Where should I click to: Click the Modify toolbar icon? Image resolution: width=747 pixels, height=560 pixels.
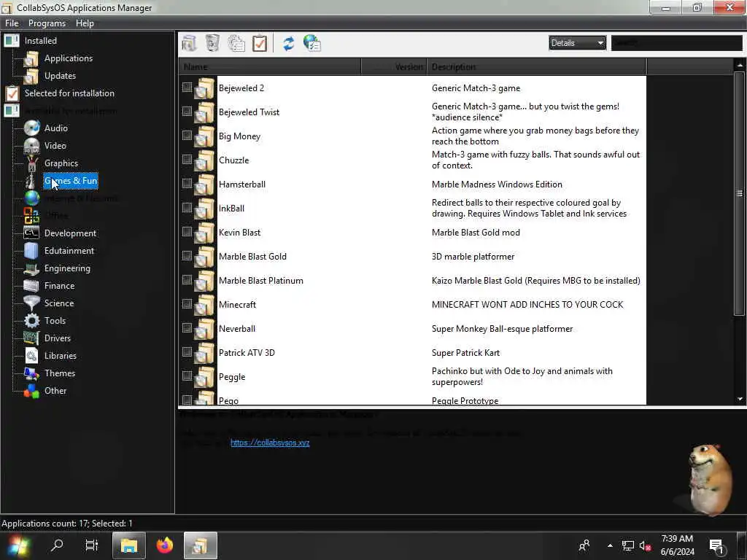click(236, 43)
